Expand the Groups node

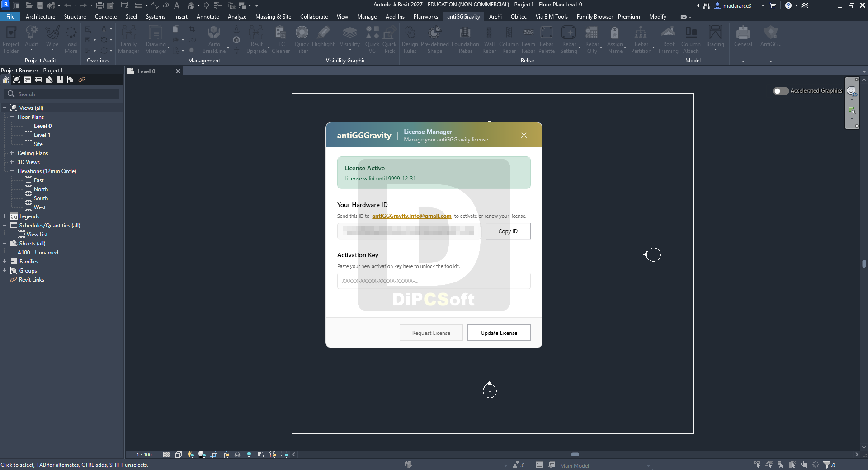click(5, 270)
